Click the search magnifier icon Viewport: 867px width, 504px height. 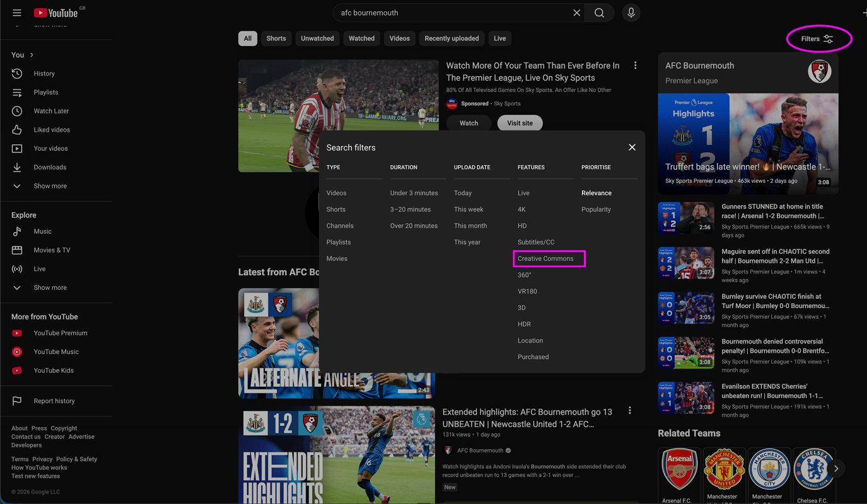pos(598,12)
